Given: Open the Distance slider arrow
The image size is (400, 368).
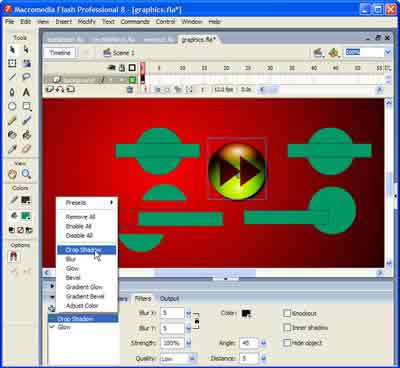Looking at the screenshot, I should (263, 358).
